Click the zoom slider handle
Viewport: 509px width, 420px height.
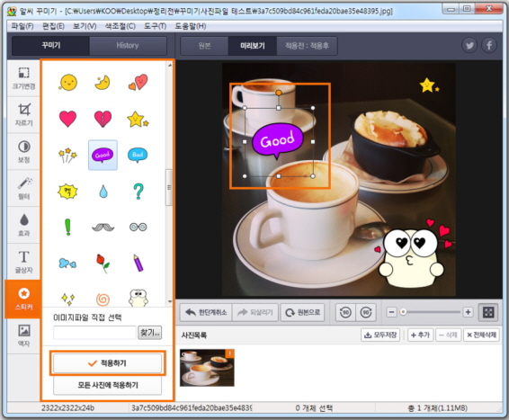pos(403,312)
